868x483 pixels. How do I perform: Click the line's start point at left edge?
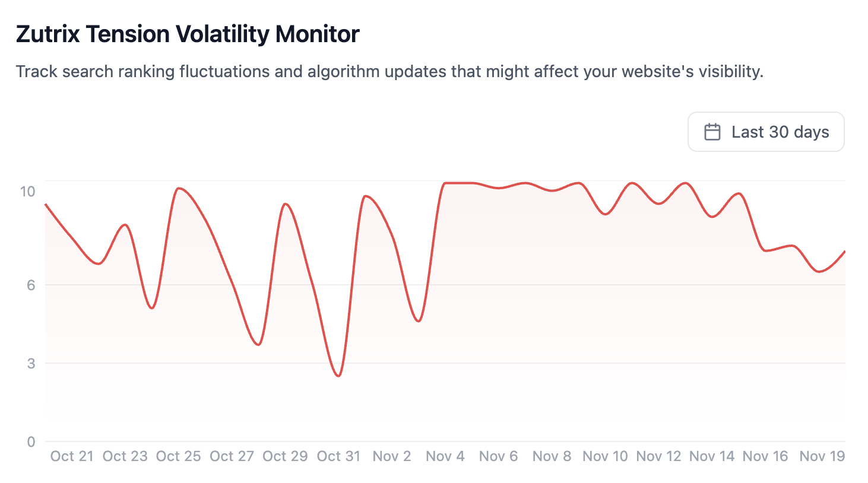tap(46, 204)
